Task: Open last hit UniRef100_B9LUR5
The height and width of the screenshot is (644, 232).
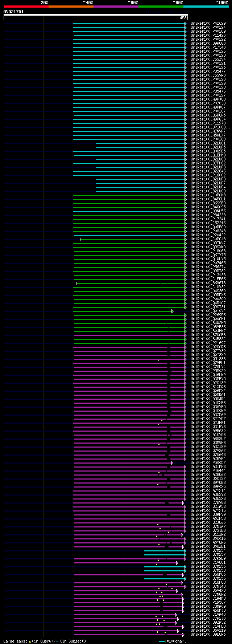Action: click(208, 635)
